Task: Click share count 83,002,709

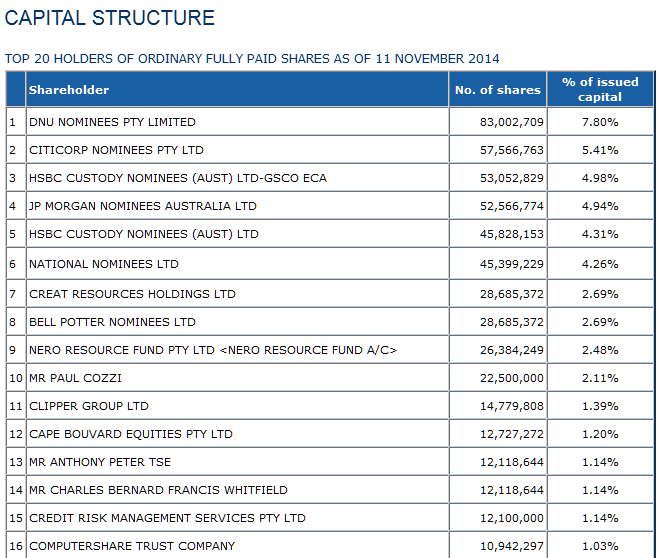Action: tap(512, 122)
